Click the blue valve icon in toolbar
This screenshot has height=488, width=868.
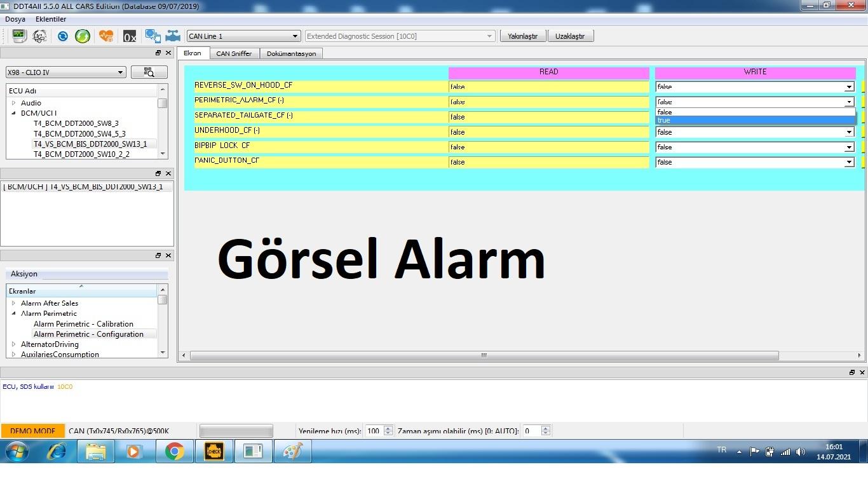(173, 36)
